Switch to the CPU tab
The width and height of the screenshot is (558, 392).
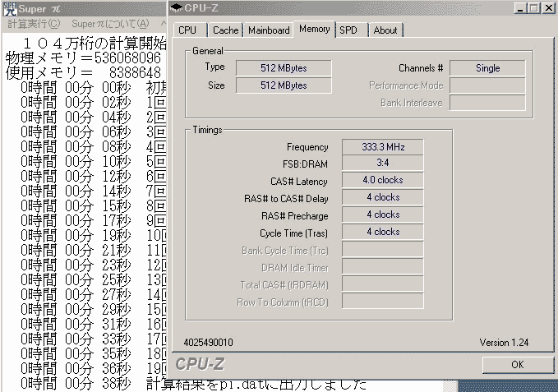click(x=190, y=30)
